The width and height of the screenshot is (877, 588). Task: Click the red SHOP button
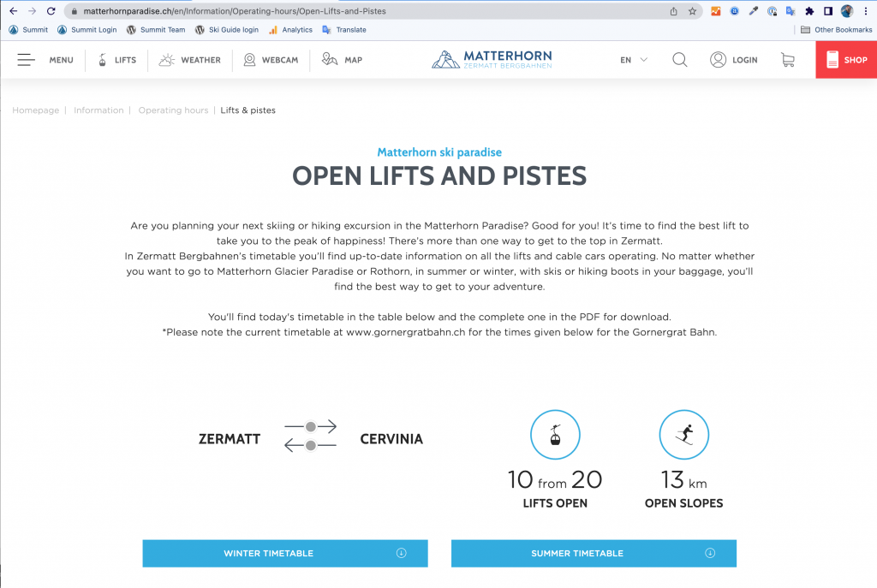(x=846, y=60)
